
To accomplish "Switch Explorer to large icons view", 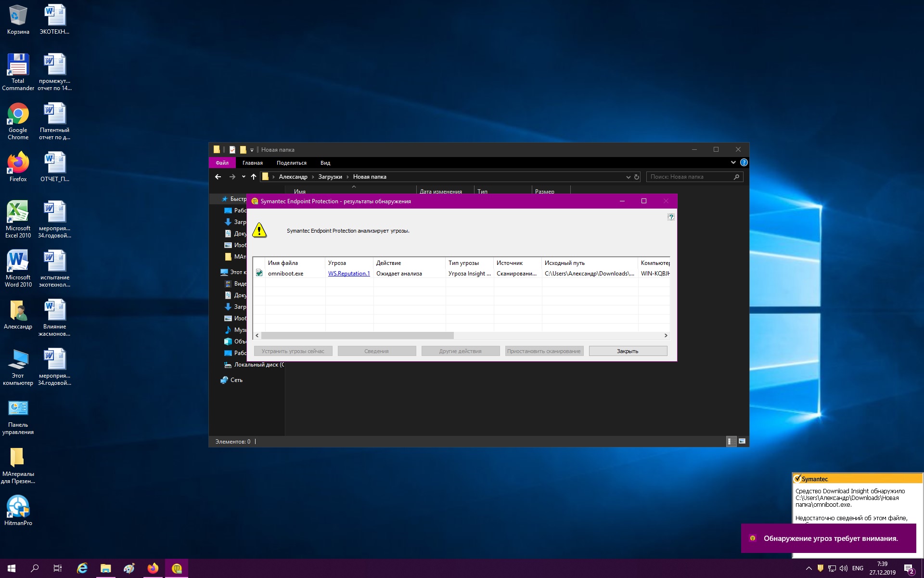I will tap(742, 441).
